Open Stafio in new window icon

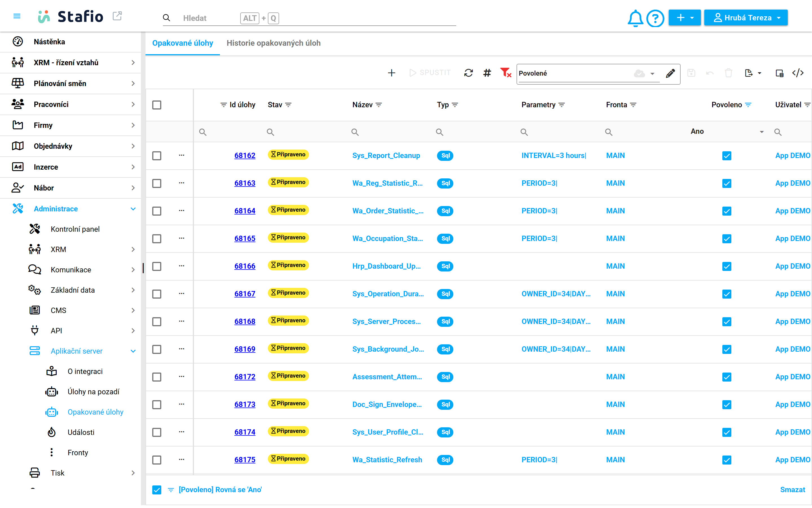coord(117,16)
